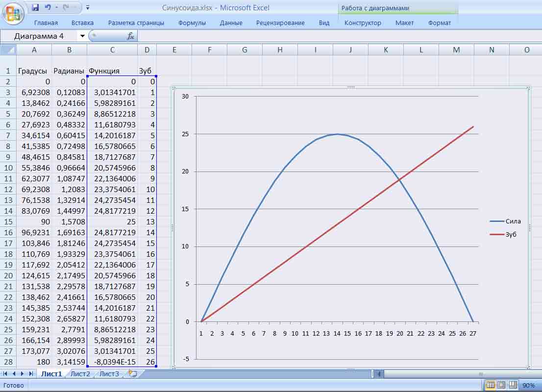Viewport: 542px width, 392px height.
Task: Click the Name Box showing Диаграмма 4
Action: [x=39, y=36]
